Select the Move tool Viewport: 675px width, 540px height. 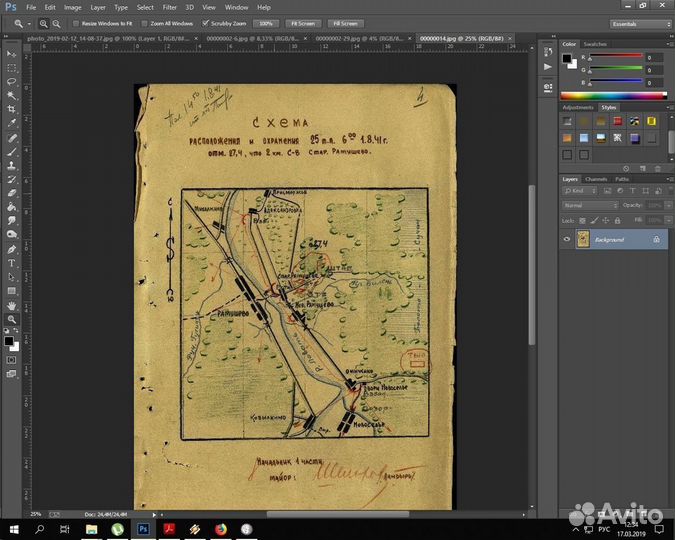11,54
